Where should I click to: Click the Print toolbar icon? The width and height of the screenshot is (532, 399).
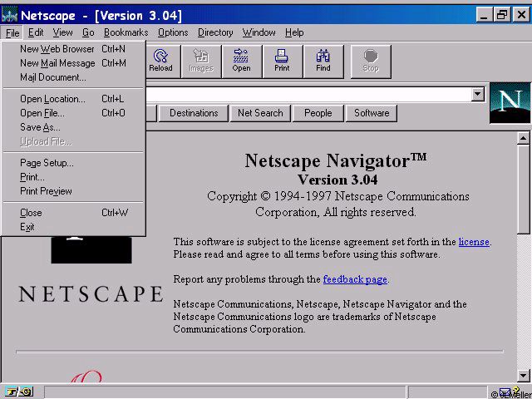pyautogui.click(x=282, y=62)
